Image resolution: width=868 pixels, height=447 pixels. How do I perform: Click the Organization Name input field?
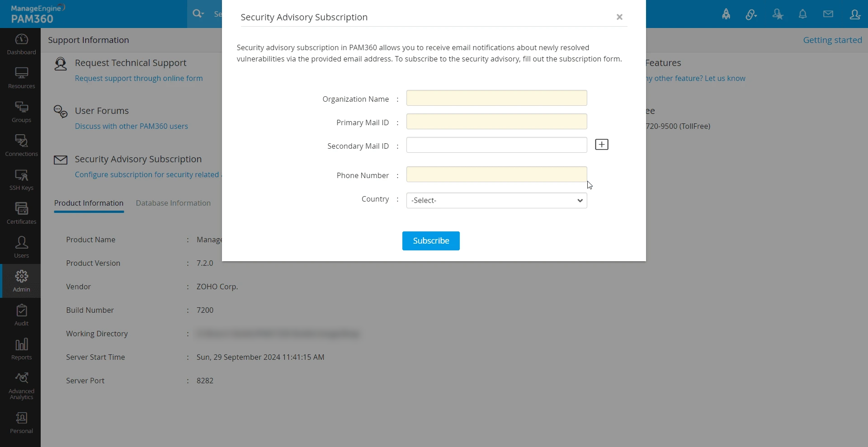(496, 98)
